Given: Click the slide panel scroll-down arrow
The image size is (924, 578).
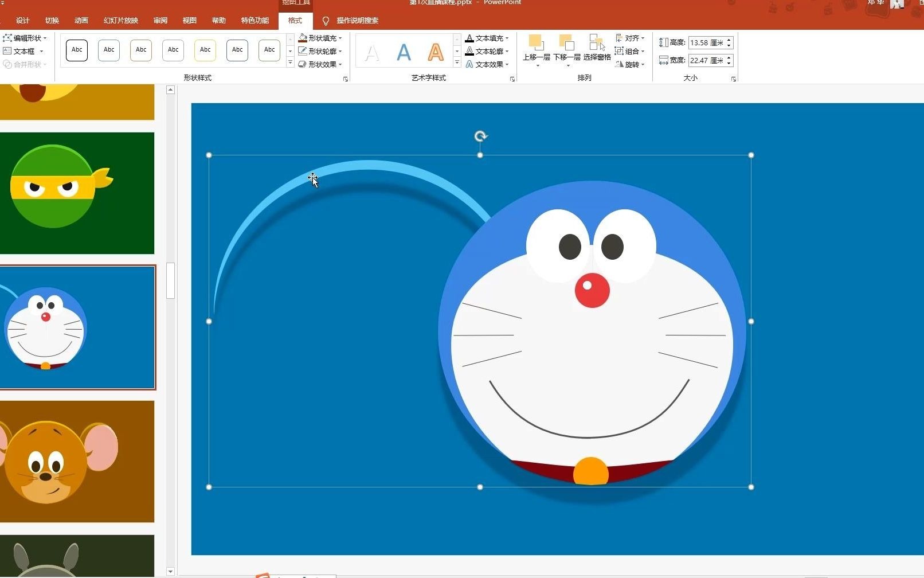Looking at the screenshot, I should [x=170, y=571].
